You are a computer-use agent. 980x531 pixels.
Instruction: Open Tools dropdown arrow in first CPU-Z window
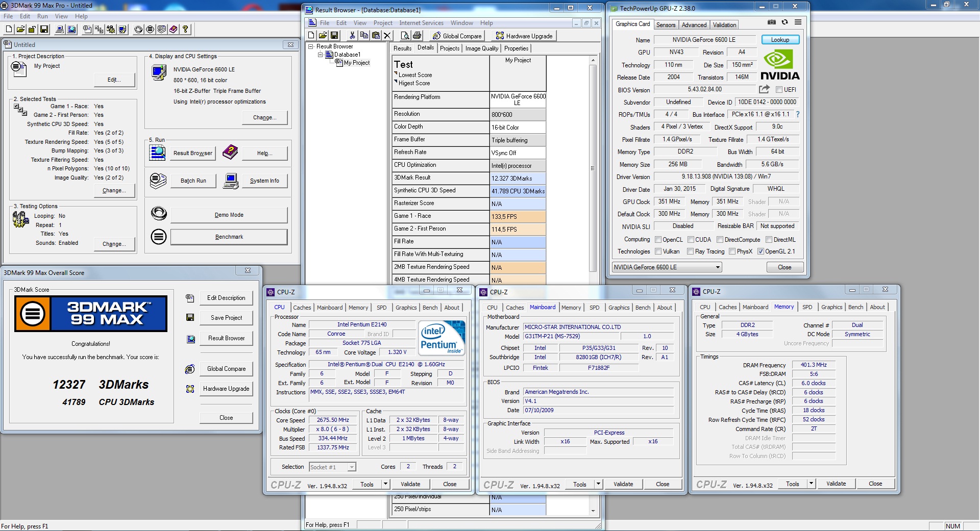coord(386,484)
